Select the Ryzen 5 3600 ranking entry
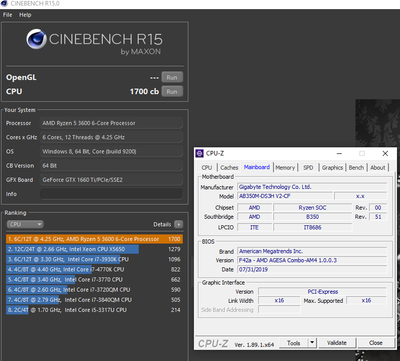400x361 pixels. tap(94, 239)
